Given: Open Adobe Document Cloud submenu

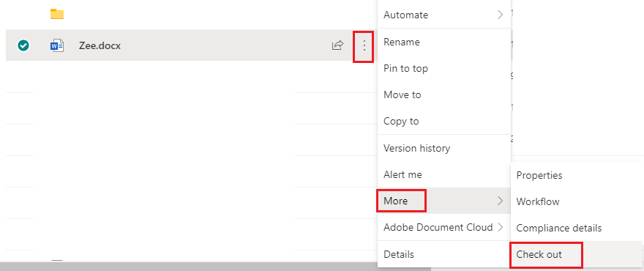Looking at the screenshot, I should click(x=444, y=227).
